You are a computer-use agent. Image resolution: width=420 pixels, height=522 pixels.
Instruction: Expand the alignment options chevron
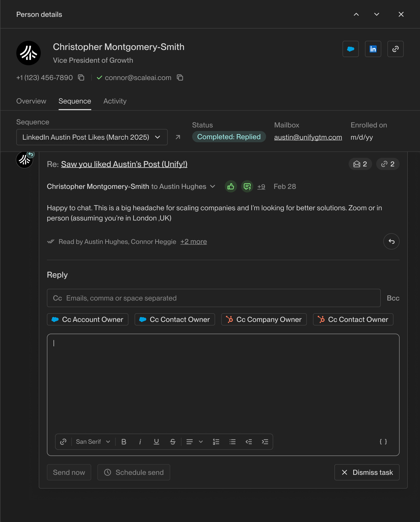[x=201, y=442]
